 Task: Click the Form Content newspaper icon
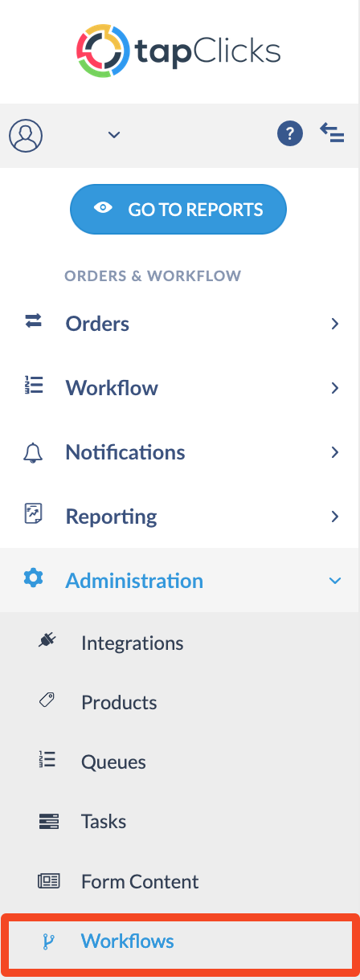49,881
